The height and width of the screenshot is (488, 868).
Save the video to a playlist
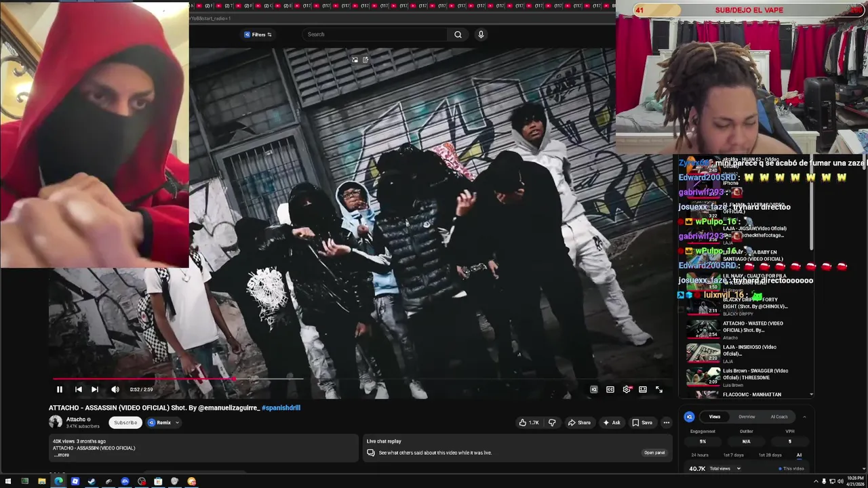coord(642,422)
